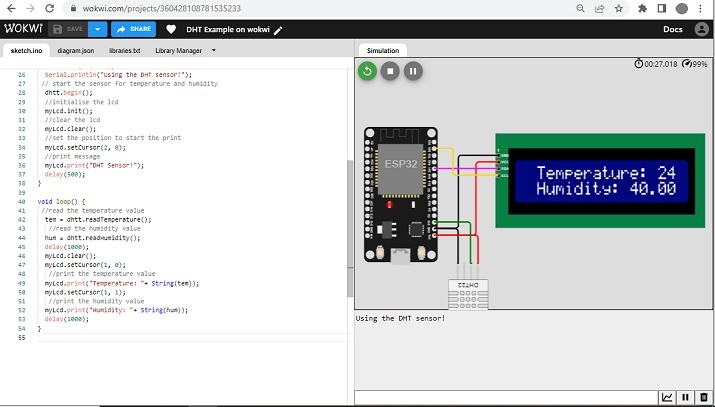Restart the simulation with green button

tap(367, 71)
